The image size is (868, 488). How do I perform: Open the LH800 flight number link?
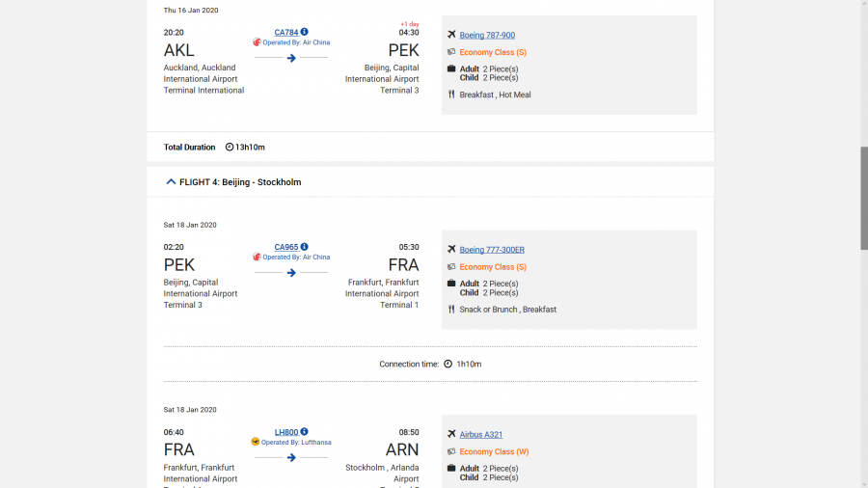click(x=286, y=432)
